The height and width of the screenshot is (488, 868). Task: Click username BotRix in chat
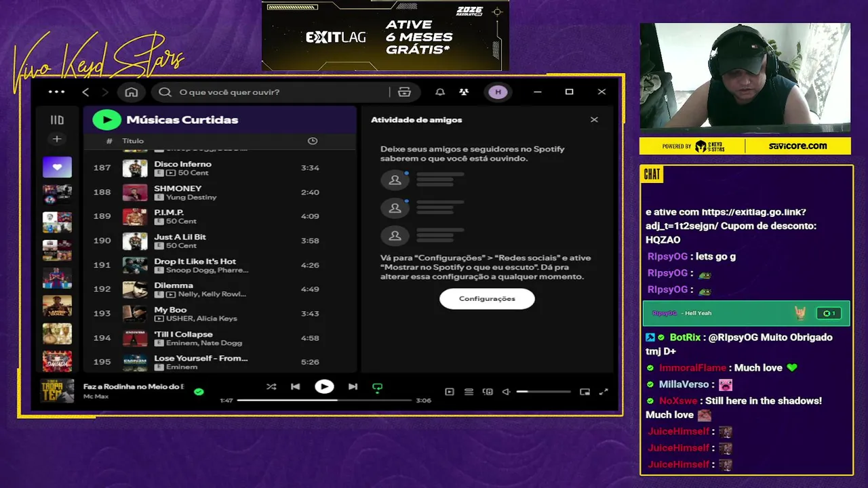click(x=685, y=338)
